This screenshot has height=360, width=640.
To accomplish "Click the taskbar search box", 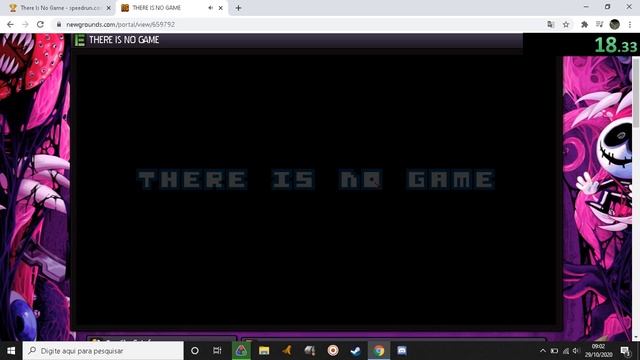I will [103, 351].
